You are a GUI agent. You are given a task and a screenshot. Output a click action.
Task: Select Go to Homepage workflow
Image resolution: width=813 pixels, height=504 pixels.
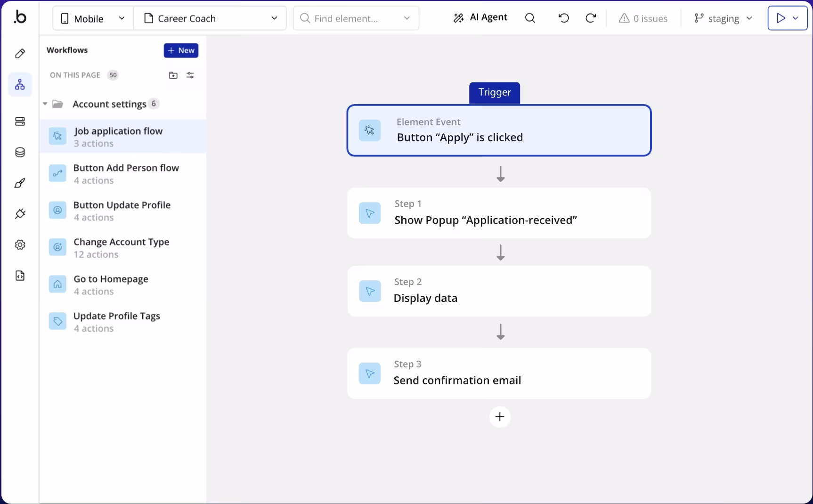tap(123, 284)
